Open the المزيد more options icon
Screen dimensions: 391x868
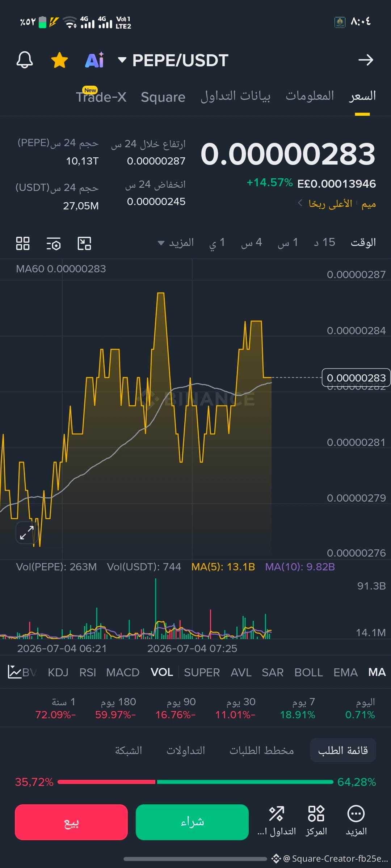point(356,821)
